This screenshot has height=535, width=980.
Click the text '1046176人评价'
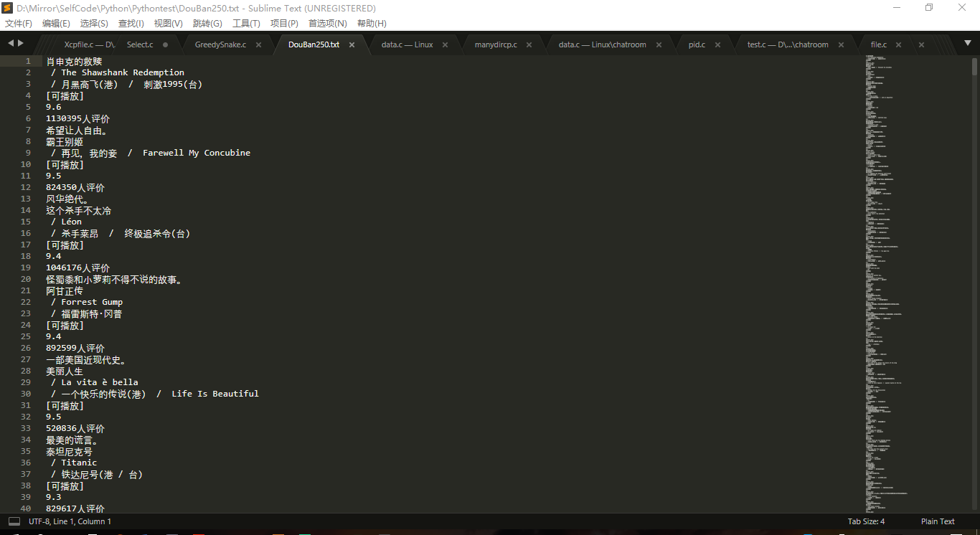tap(77, 267)
